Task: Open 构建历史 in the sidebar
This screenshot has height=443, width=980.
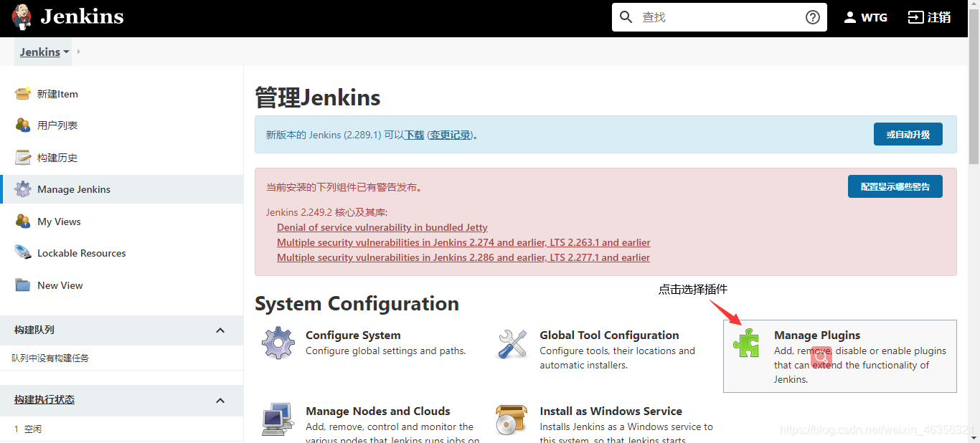Action: pyautogui.click(x=57, y=158)
